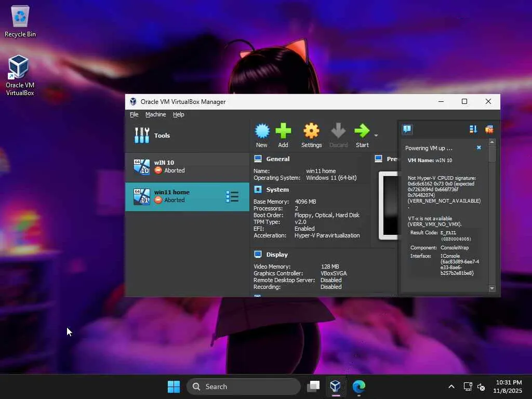The height and width of the screenshot is (399, 532).
Task: Click the win11 home OS icon
Action: pos(141,197)
